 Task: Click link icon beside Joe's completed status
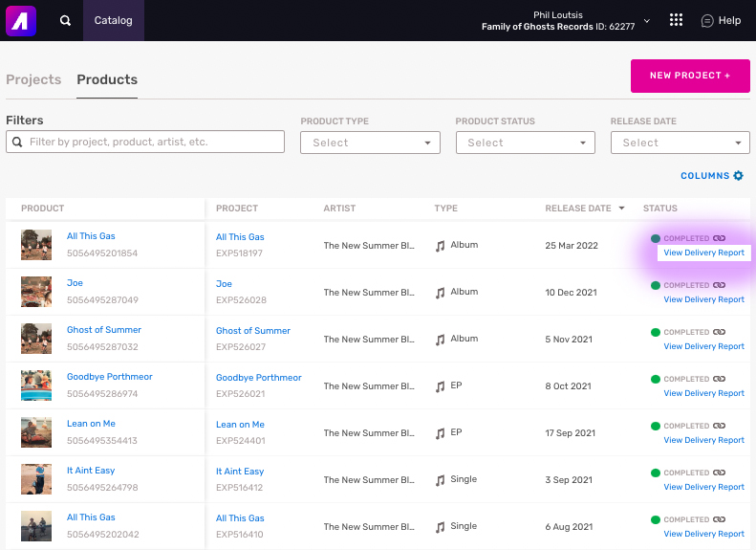[720, 285]
